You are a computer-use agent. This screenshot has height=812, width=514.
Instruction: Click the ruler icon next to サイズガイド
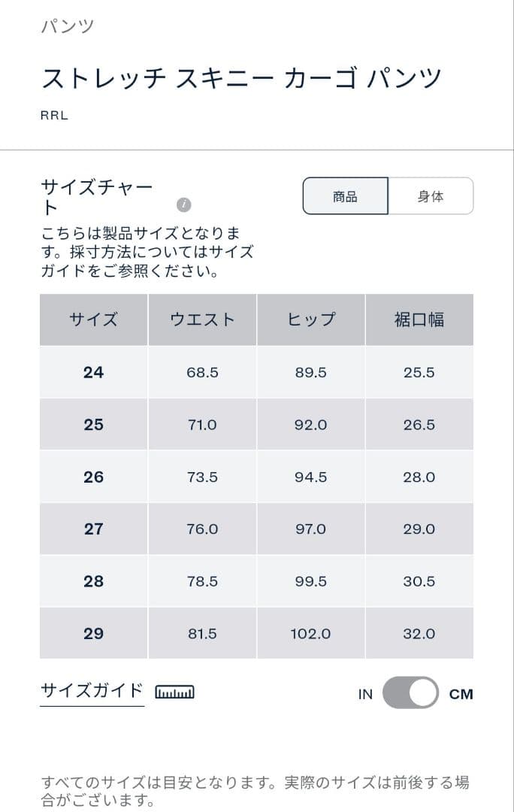click(175, 691)
